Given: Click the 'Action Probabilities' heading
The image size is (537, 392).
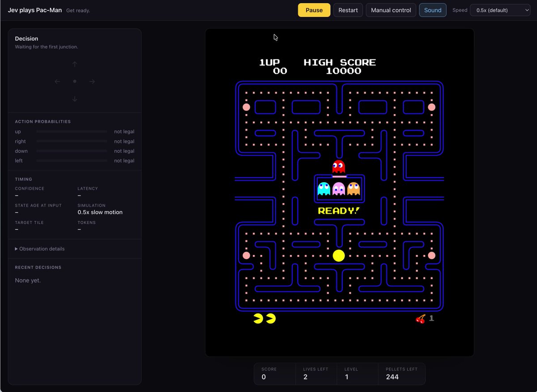Looking at the screenshot, I should (x=43, y=122).
